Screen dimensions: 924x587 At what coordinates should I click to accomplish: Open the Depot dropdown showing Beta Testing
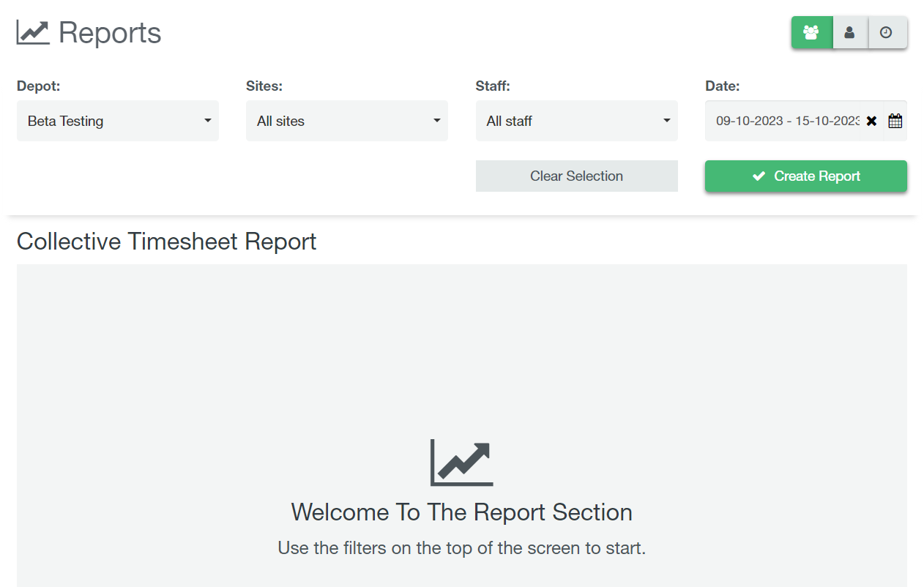tap(118, 121)
